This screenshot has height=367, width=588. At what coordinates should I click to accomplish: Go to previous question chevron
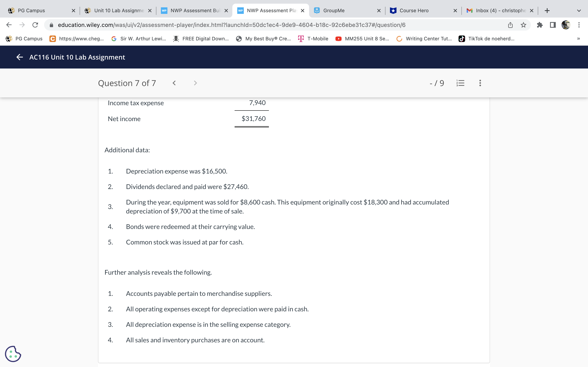click(x=174, y=83)
